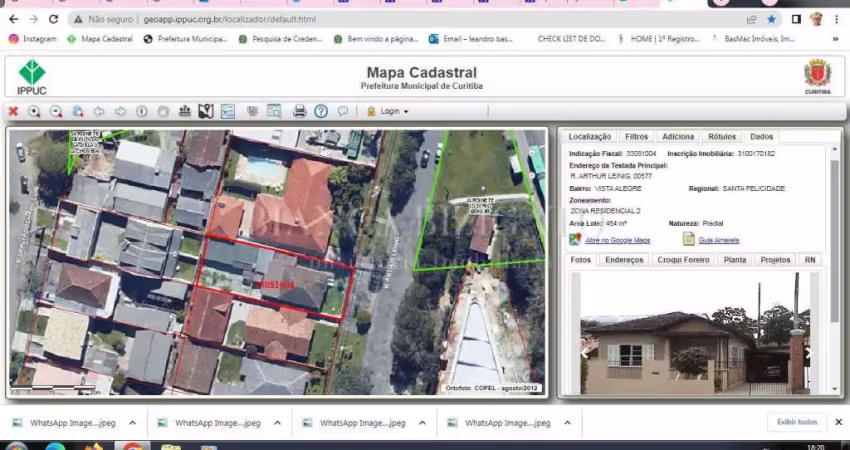
Task: Reload the page
Action: (x=53, y=19)
